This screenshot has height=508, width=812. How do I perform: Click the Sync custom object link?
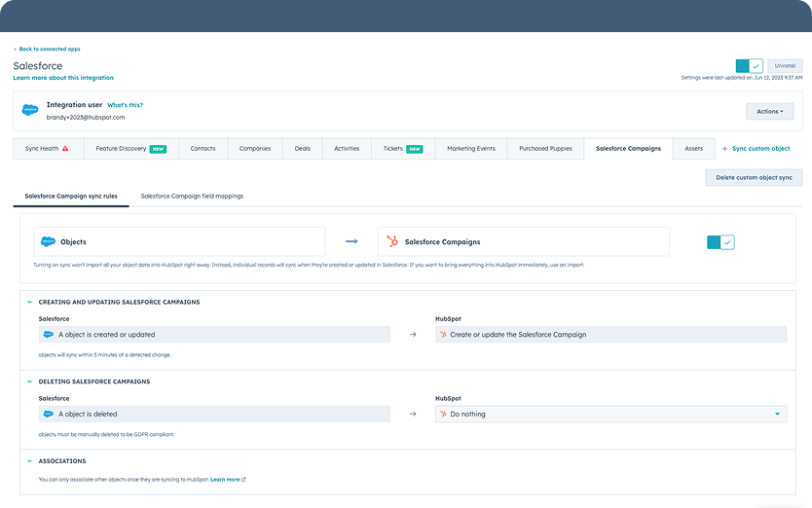pyautogui.click(x=760, y=149)
